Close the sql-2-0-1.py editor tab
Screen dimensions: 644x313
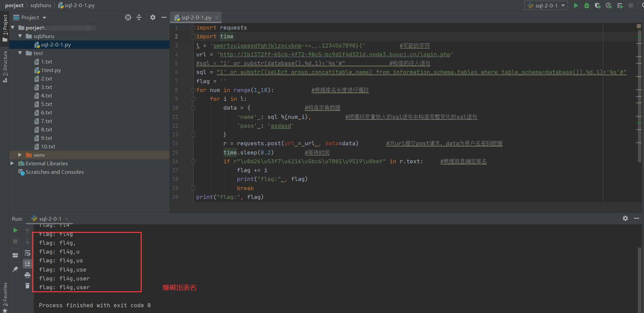pos(217,17)
